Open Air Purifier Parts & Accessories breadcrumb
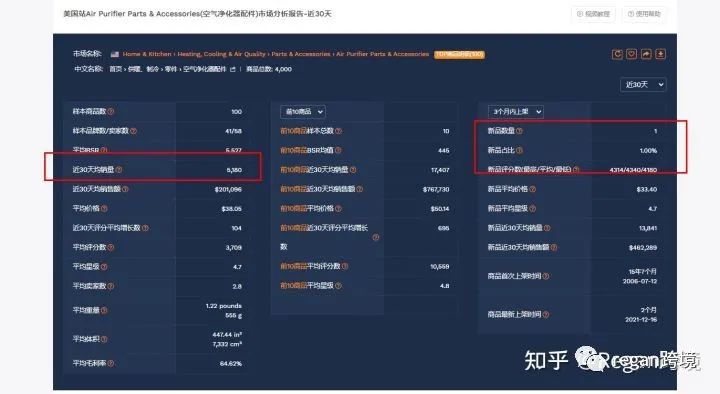This screenshot has width=720, height=394. 382,54
